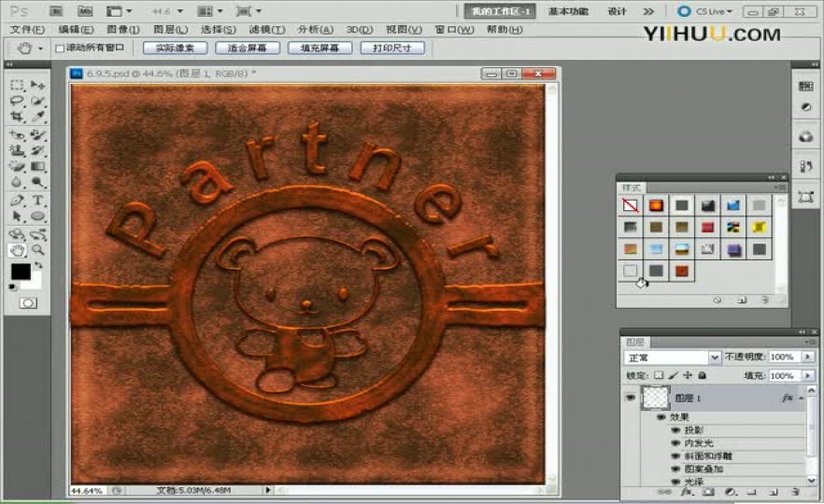This screenshot has width=824, height=504.
Task: Select the Crop tool
Action: click(x=17, y=117)
